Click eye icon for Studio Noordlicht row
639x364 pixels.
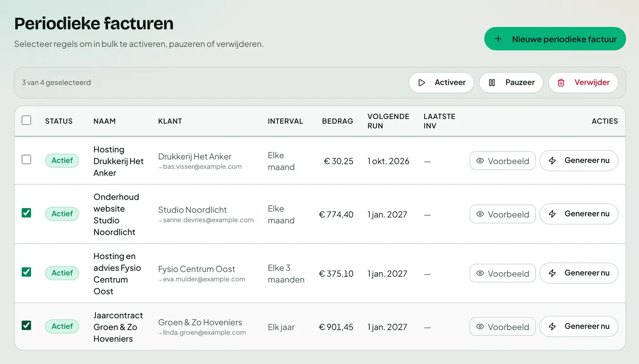pos(480,214)
